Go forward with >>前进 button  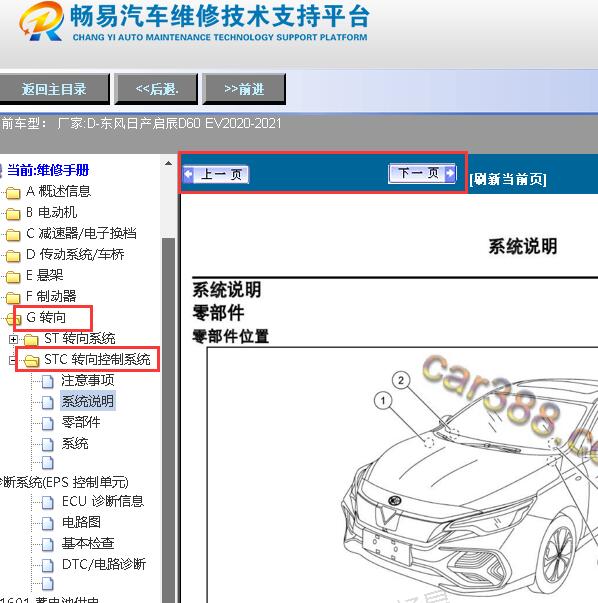[244, 89]
